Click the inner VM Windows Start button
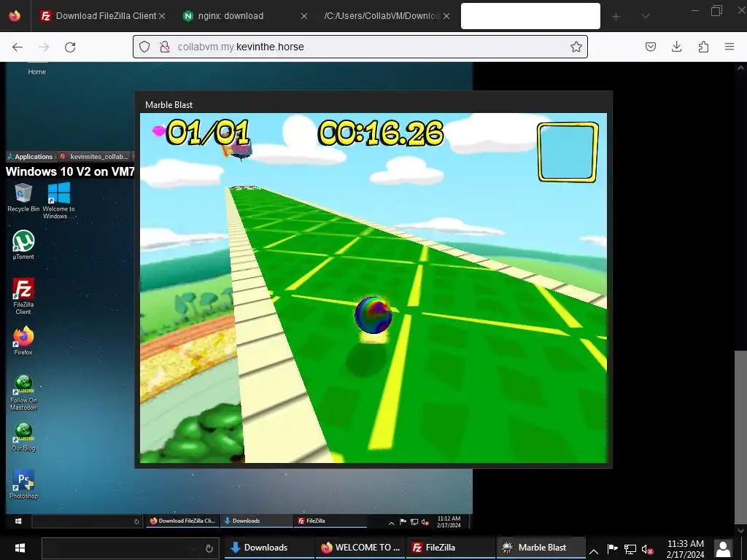Image resolution: width=747 pixels, height=560 pixels. point(18,521)
